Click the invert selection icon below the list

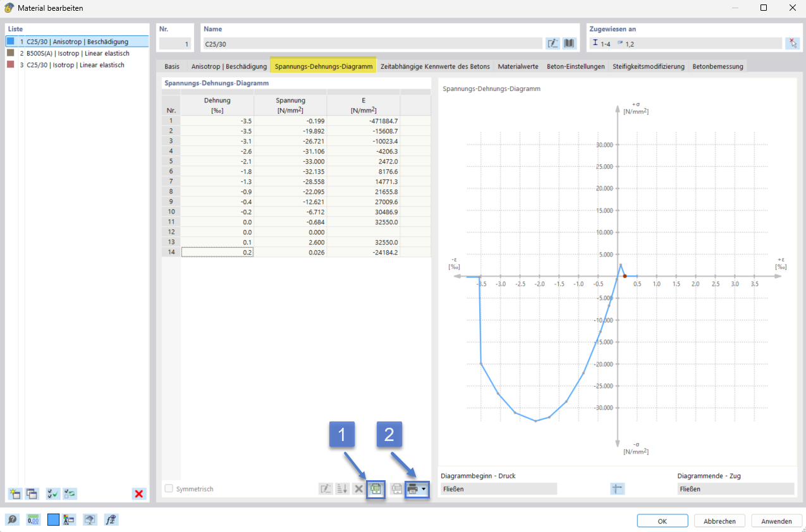pos(70,493)
